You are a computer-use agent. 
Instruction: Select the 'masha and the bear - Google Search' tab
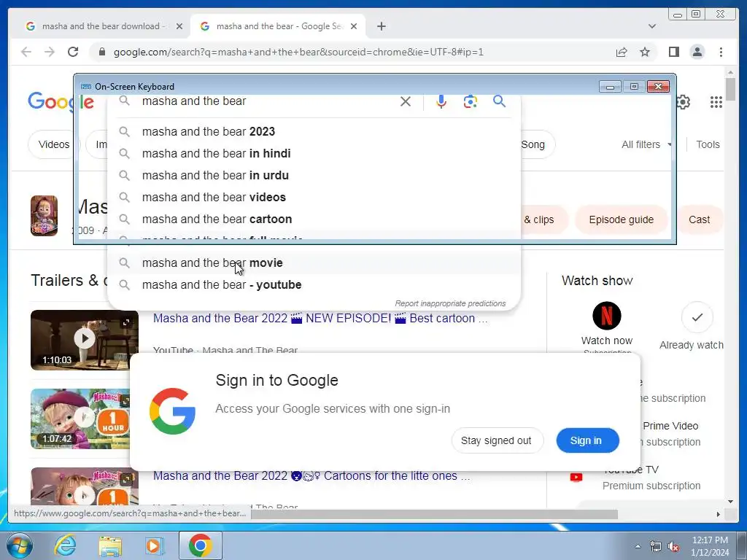tap(279, 26)
